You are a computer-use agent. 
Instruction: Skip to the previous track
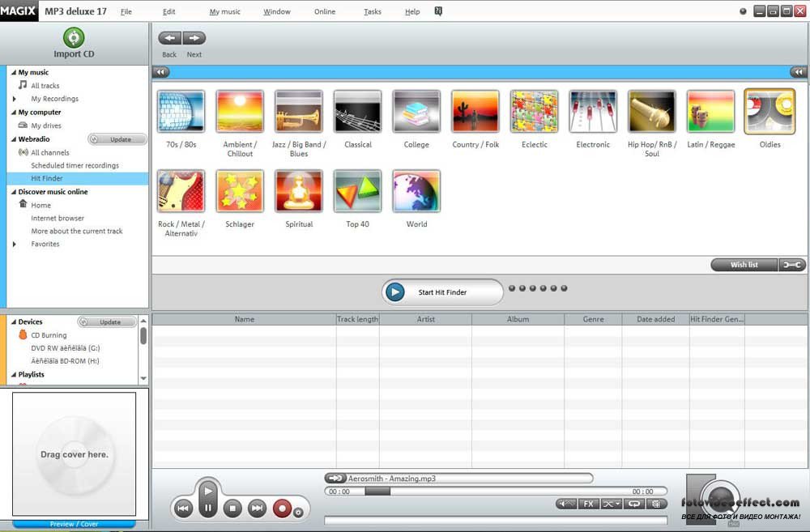pos(183,509)
